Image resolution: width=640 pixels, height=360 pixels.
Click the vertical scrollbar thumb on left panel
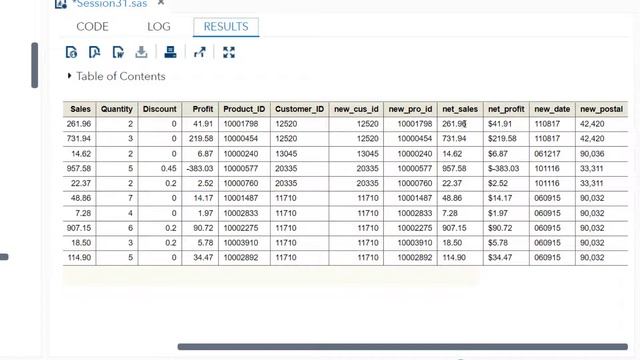coord(35,65)
